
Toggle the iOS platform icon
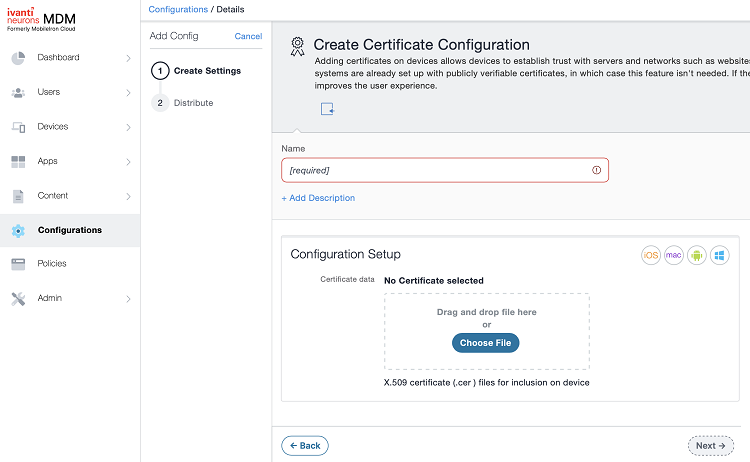tap(651, 255)
